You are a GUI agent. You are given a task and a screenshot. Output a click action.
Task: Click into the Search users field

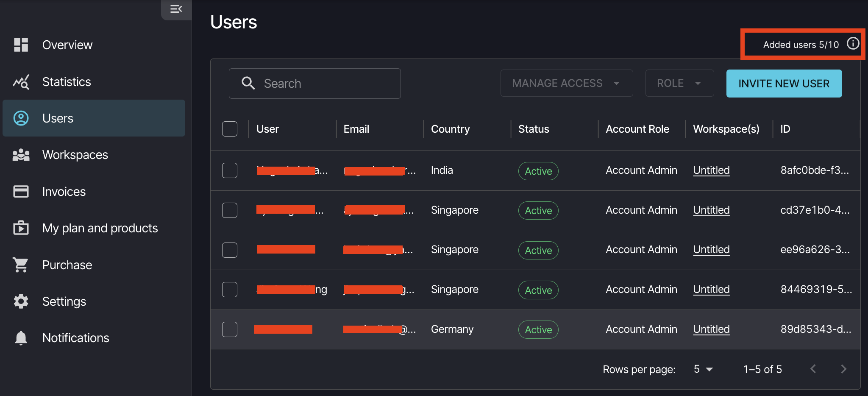click(x=315, y=84)
